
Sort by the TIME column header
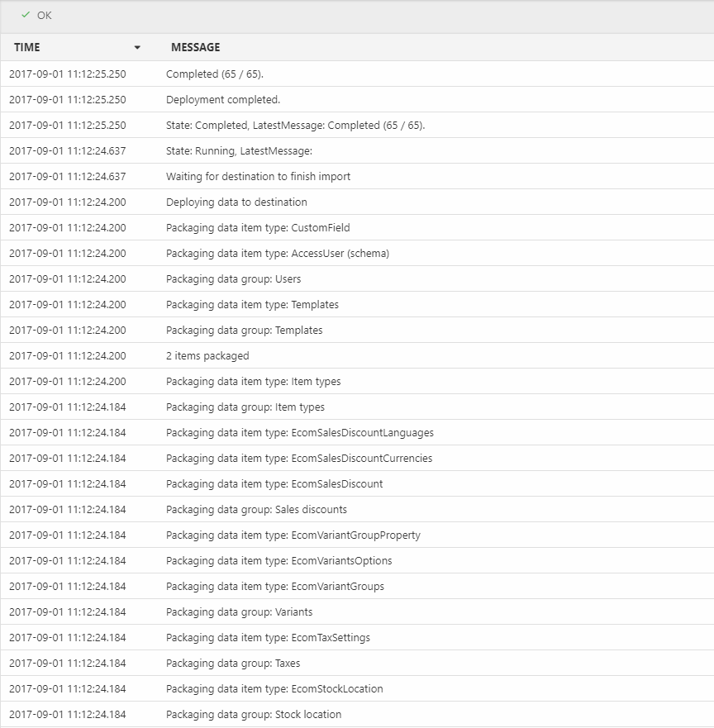click(27, 48)
